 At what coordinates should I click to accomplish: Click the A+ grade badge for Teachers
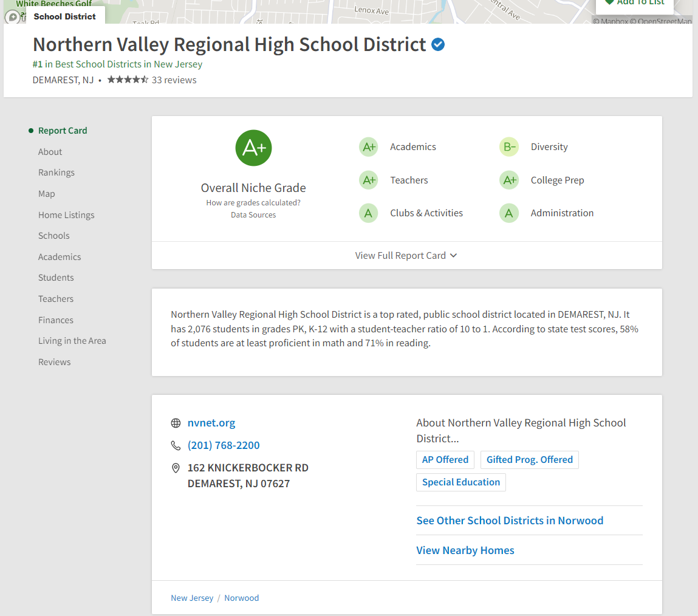(x=369, y=180)
